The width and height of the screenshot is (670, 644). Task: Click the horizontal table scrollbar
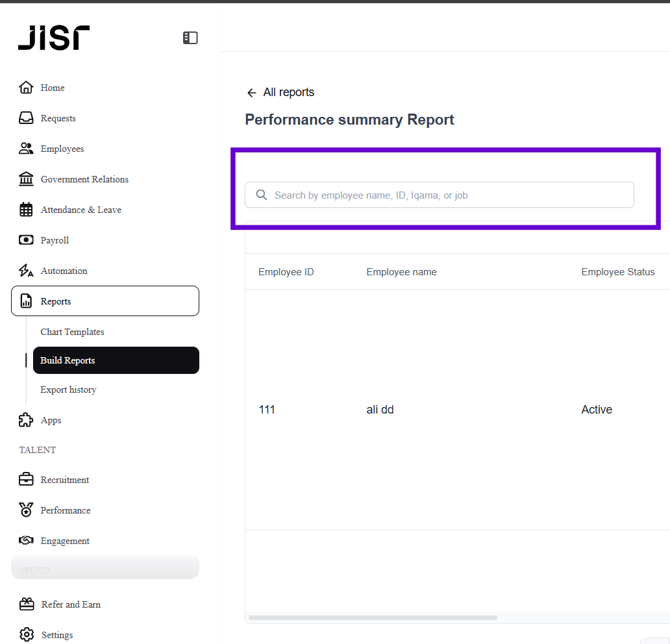click(x=372, y=617)
